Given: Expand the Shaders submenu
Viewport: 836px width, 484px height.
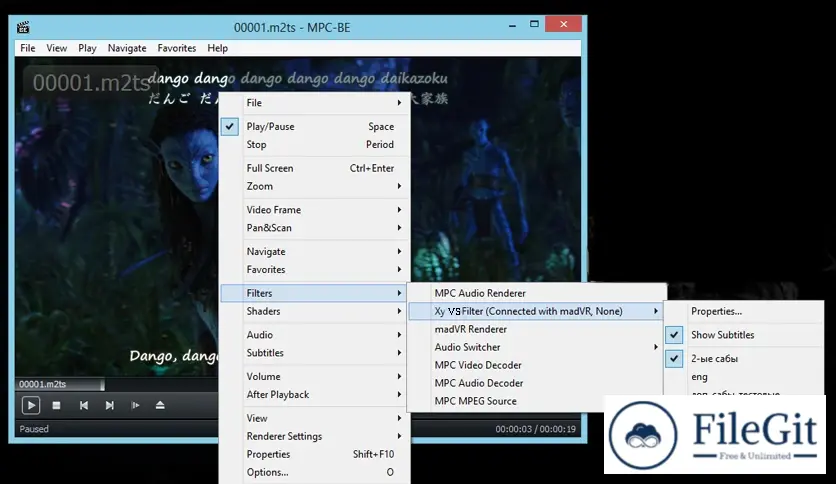Looking at the screenshot, I should pyautogui.click(x=315, y=311).
